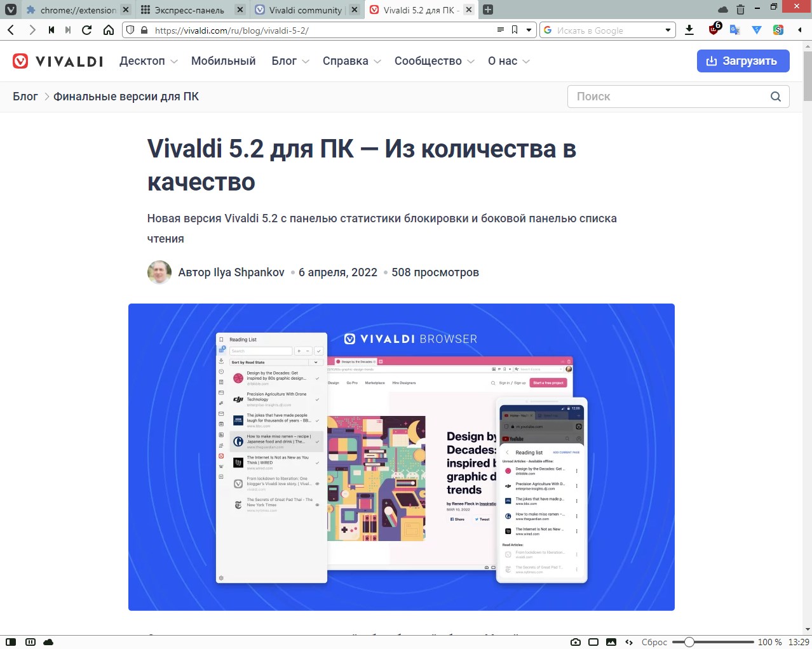Open the Google Translate extension icon
The image size is (812, 649).
pos(735,30)
